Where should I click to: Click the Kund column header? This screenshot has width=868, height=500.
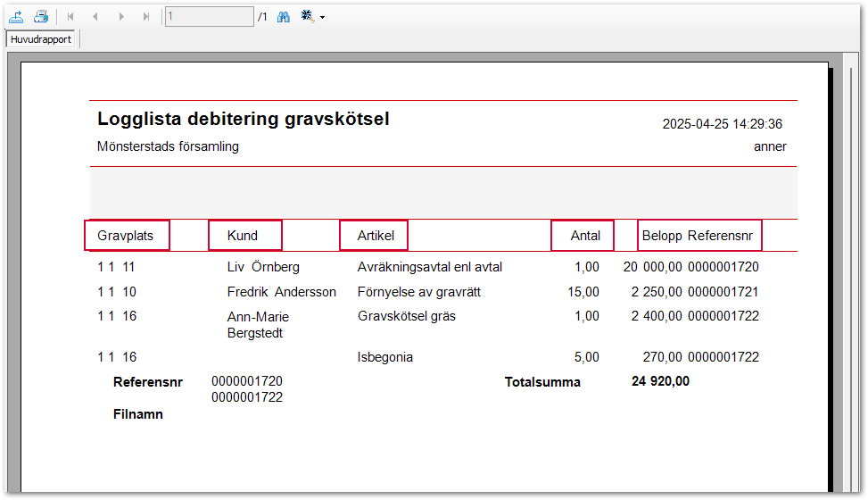point(243,236)
